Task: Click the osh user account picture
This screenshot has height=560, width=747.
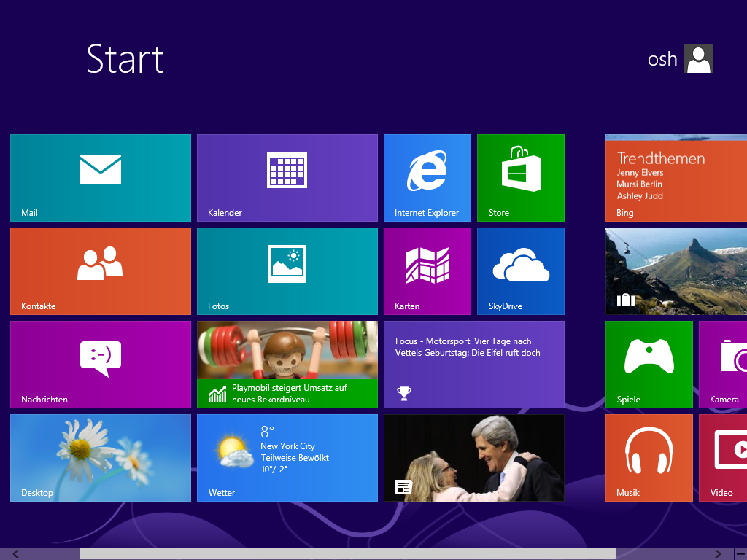Action: (699, 58)
